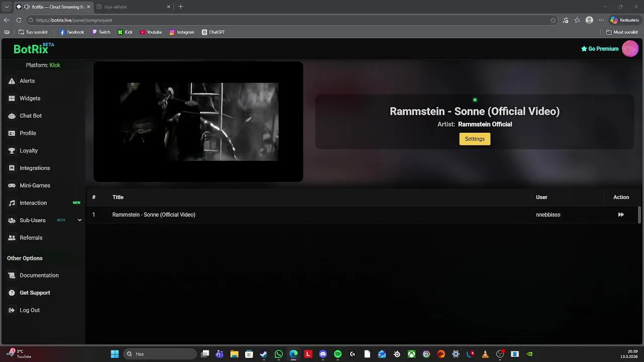
Task: Open the Widgets sidebar section
Action: point(30,99)
